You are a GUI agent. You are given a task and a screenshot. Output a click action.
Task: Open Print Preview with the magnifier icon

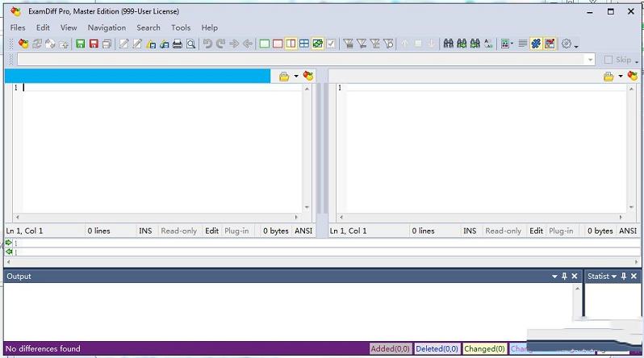[191, 44]
